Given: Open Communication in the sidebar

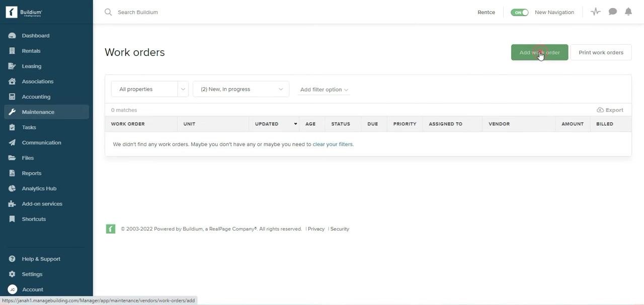Looking at the screenshot, I should coord(42,142).
